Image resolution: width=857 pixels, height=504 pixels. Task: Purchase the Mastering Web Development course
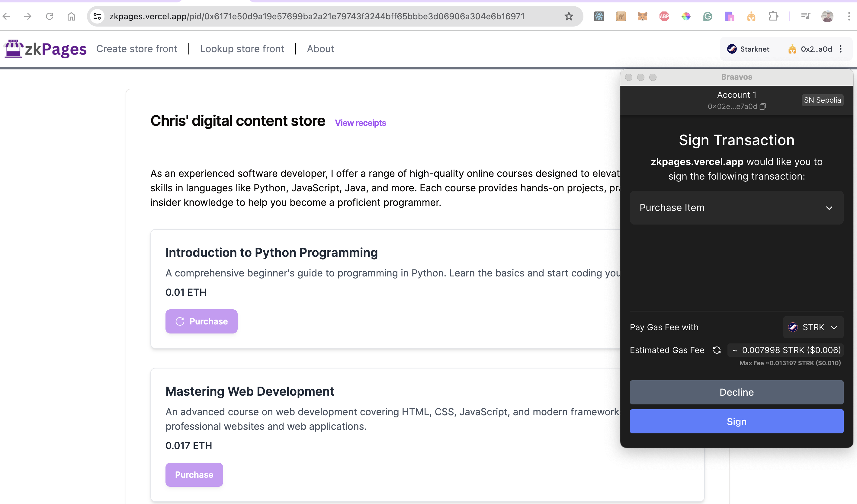tap(194, 475)
